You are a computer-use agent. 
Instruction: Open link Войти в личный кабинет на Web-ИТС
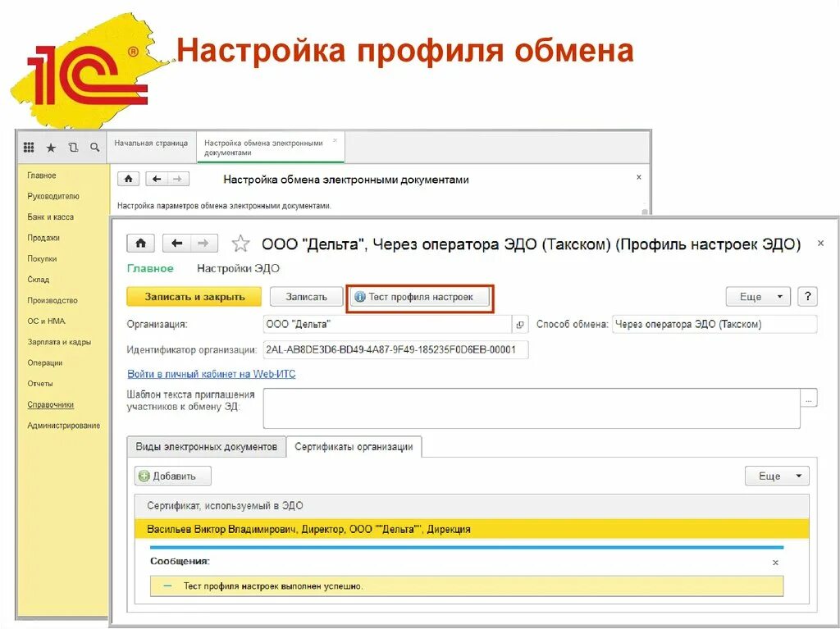[x=211, y=374]
